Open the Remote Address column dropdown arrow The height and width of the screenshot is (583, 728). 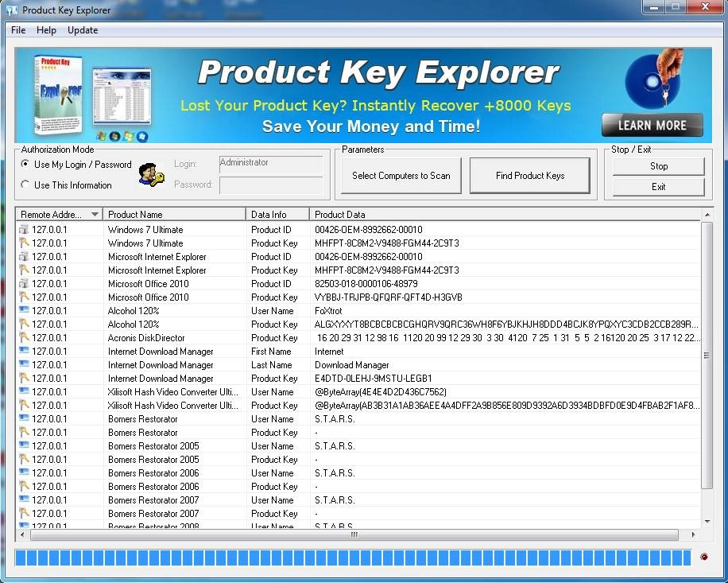95,214
